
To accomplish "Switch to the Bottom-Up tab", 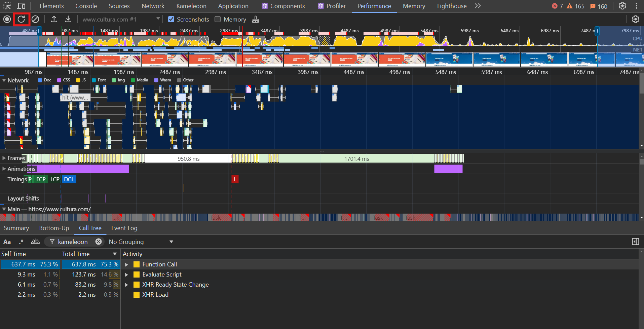I will coord(54,228).
